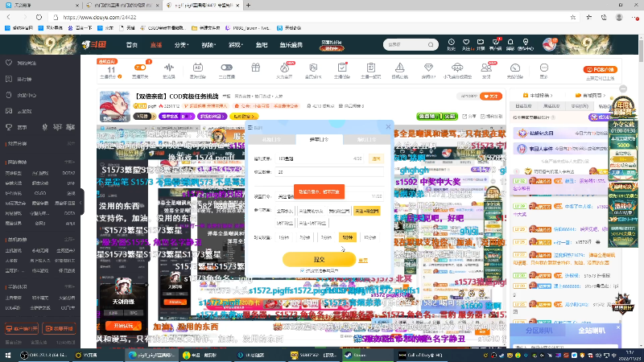Open the streamer task checklist icon
This screenshot has width=644, height=362.
coord(341,68)
